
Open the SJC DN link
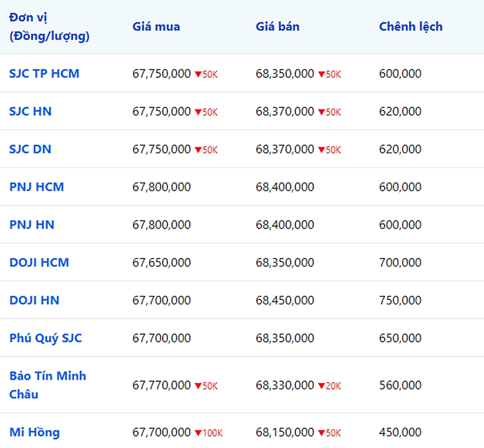point(30,149)
